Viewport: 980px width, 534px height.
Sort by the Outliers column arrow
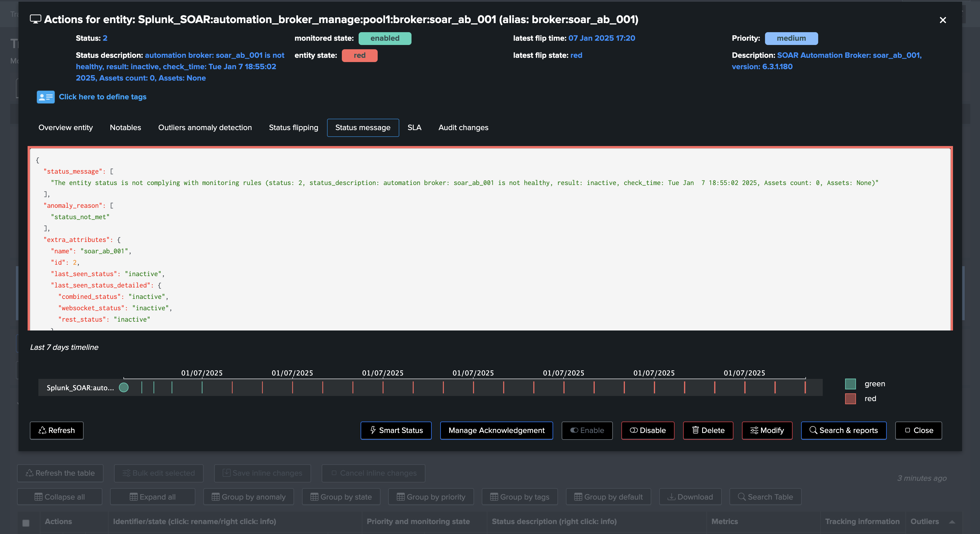952,522
